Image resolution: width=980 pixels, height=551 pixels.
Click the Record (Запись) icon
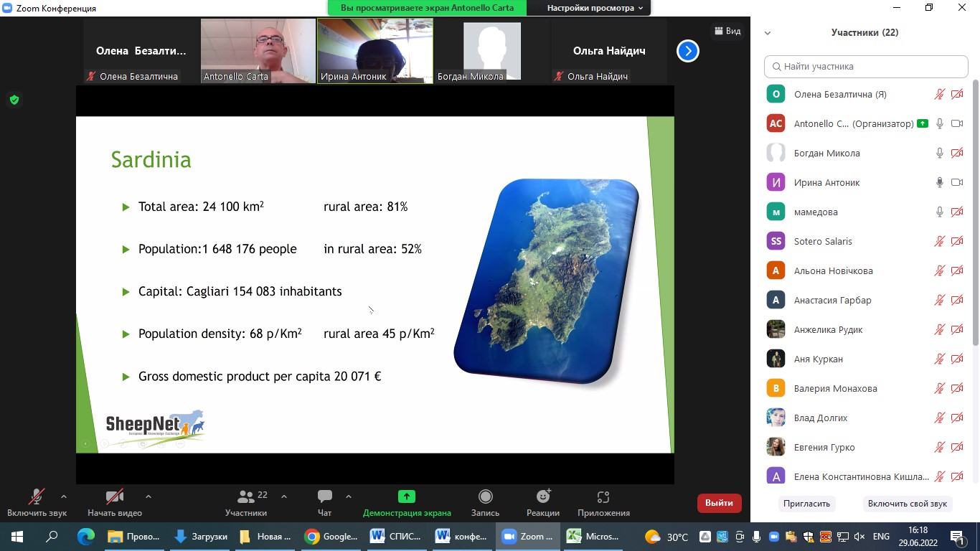click(x=486, y=496)
